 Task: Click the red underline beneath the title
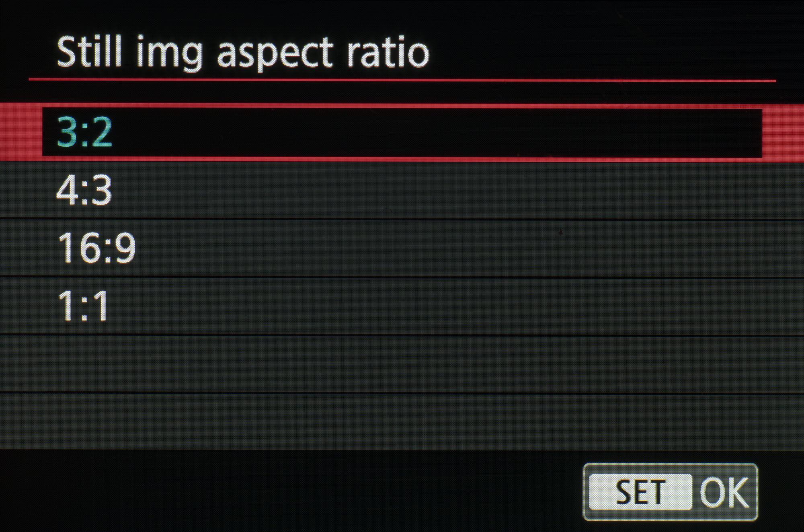pos(402,80)
